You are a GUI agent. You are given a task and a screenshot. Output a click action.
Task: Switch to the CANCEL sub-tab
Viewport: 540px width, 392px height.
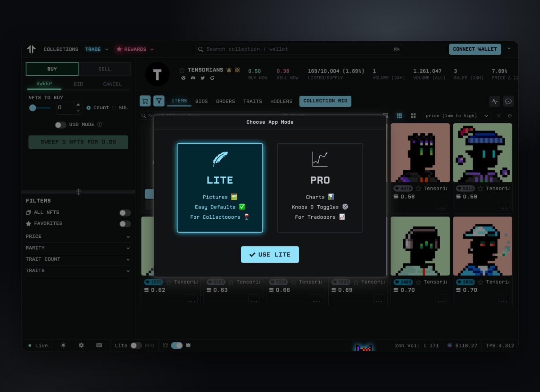click(112, 84)
